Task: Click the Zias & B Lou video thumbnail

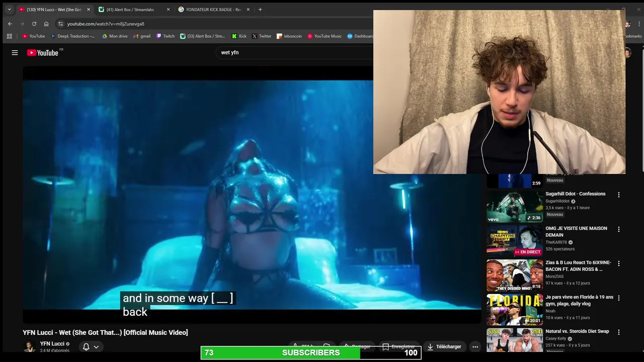Action: (515, 275)
